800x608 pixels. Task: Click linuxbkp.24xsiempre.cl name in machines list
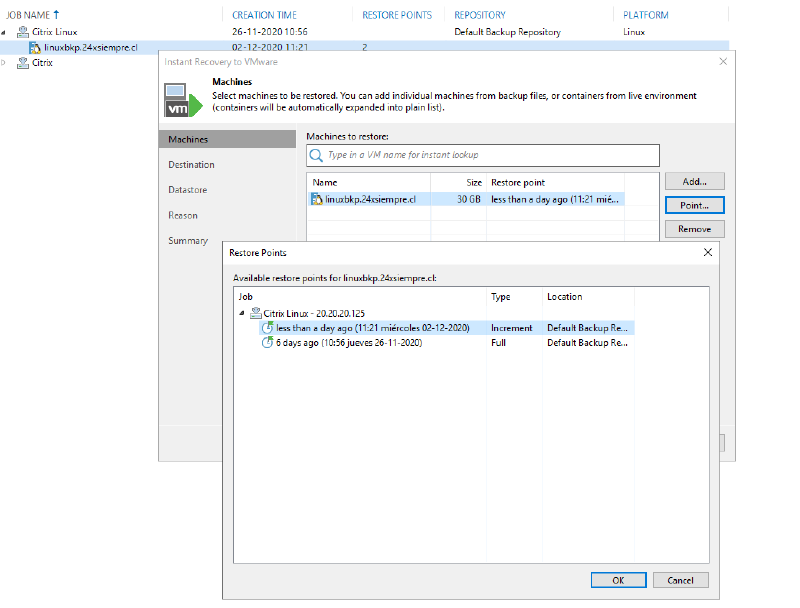tap(370, 199)
